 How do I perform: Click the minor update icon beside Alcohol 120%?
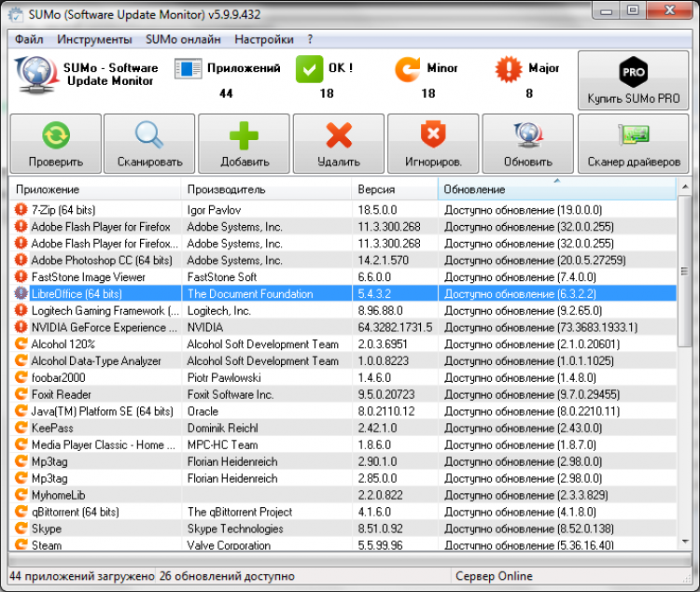(21, 344)
